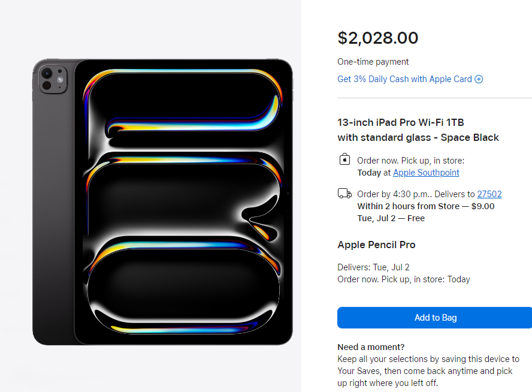Click the camera module on the iPad back
Image resolution: width=532 pixels, height=392 pixels.
pos(52,80)
